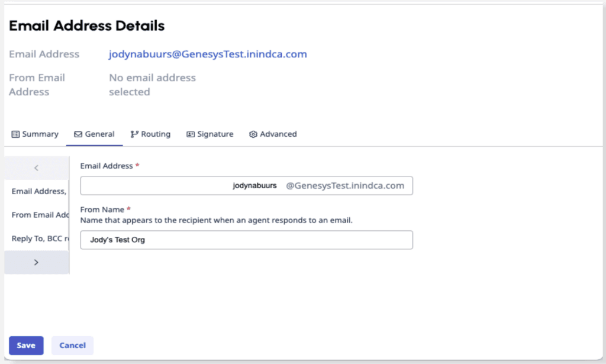Open the jodynabuurs@GenesysTest.inindca.com email link
Viewport: 606px width, 364px height.
207,54
